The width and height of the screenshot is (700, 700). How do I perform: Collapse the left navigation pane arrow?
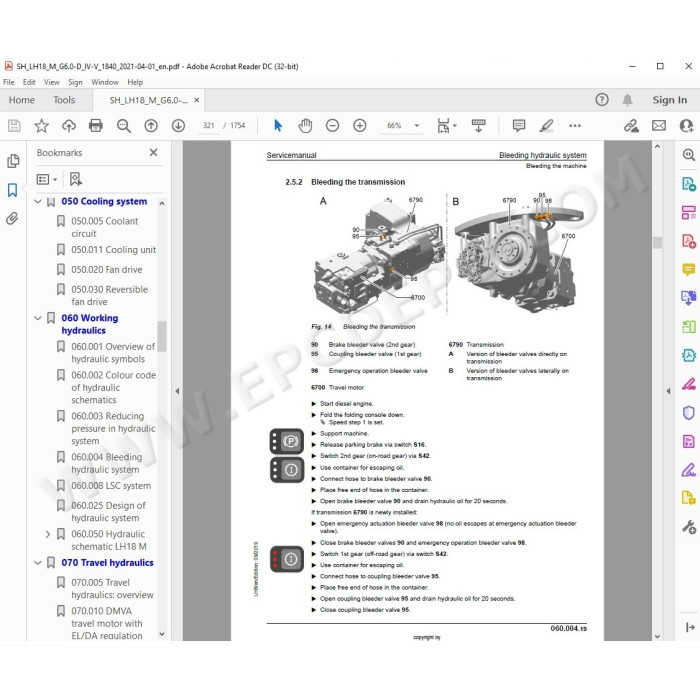coord(177,391)
